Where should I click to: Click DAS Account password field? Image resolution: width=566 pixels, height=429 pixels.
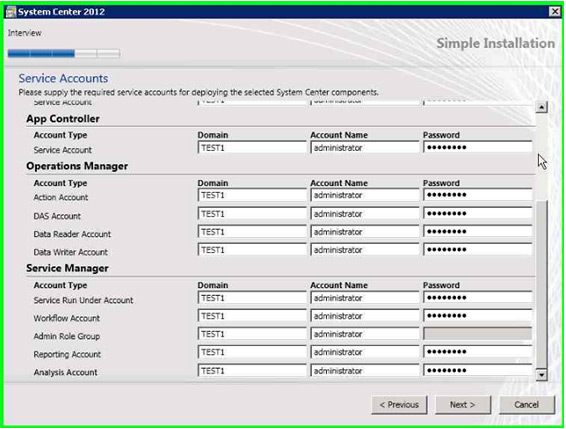[x=478, y=213]
